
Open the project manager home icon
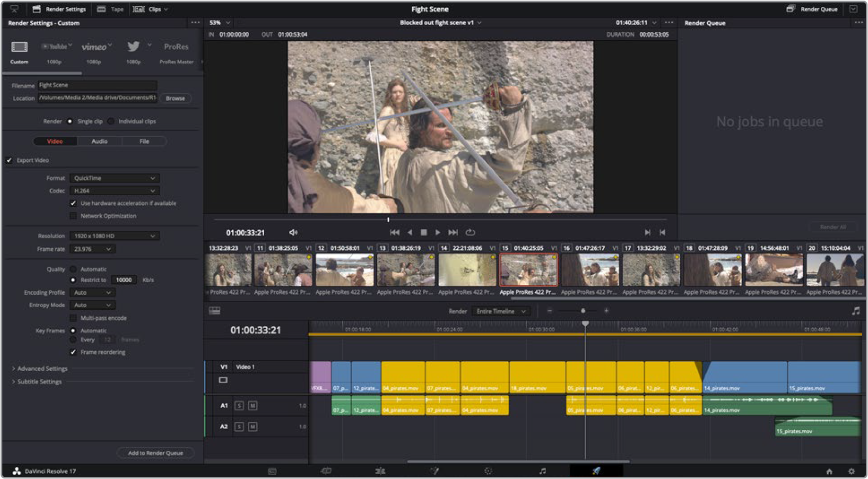point(829,472)
